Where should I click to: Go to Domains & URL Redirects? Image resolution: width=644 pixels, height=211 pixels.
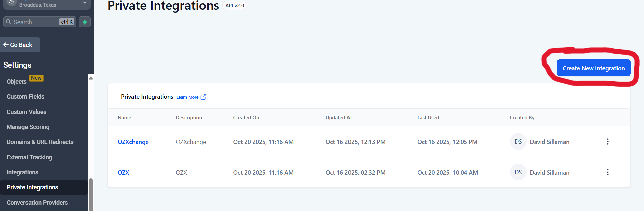(x=40, y=142)
